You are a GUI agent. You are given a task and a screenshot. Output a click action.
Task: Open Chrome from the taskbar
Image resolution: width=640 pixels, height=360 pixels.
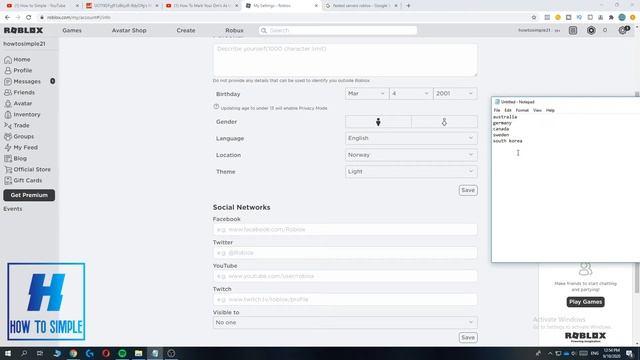click(x=73, y=353)
